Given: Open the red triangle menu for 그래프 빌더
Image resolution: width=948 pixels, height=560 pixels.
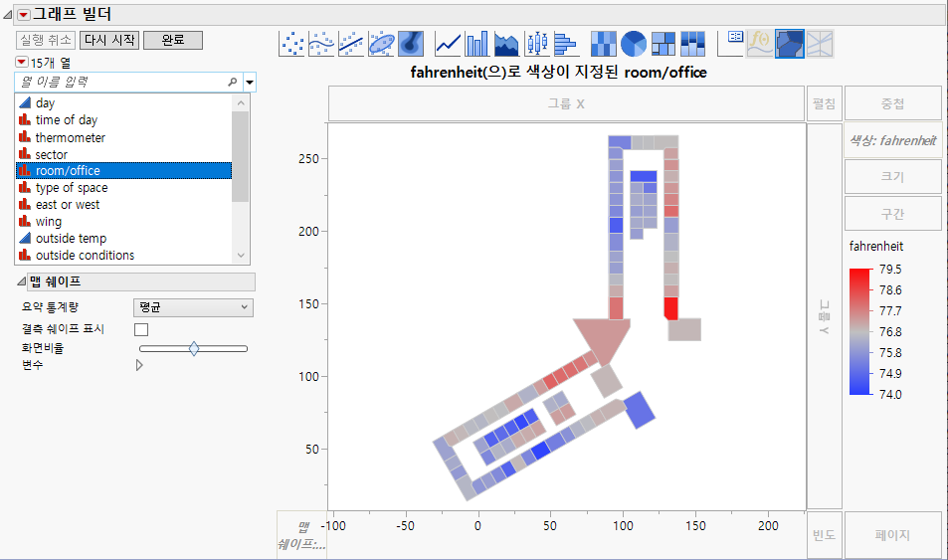Looking at the screenshot, I should point(24,14).
